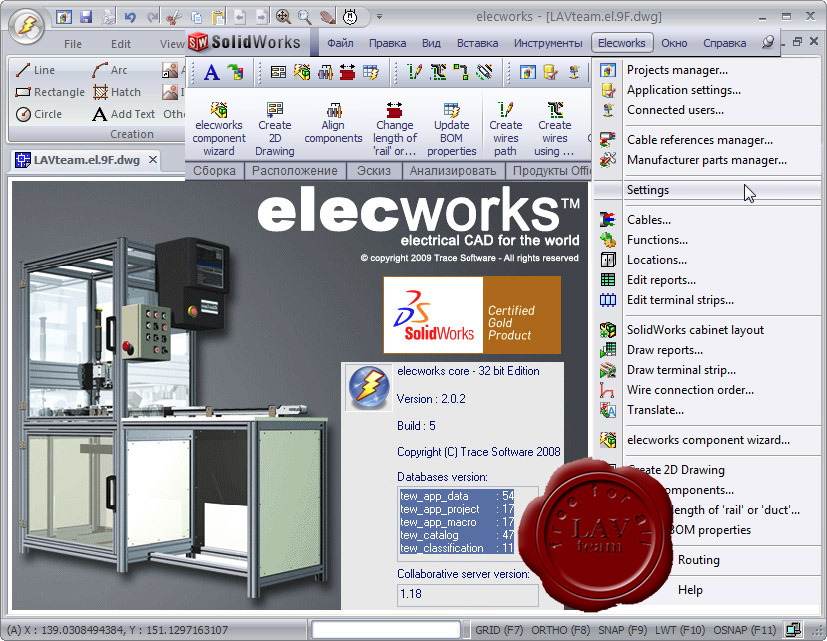
Task: Click Collaborative server version field showing 1.18
Action: [467, 594]
